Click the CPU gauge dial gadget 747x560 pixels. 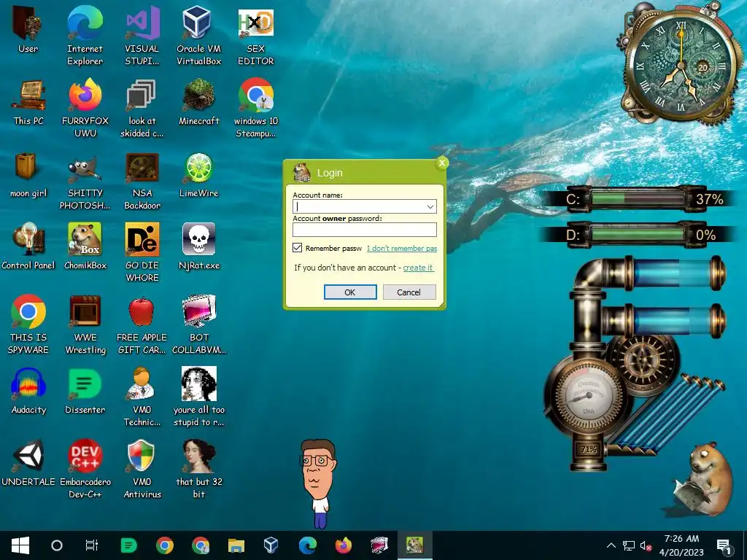pyautogui.click(x=587, y=397)
